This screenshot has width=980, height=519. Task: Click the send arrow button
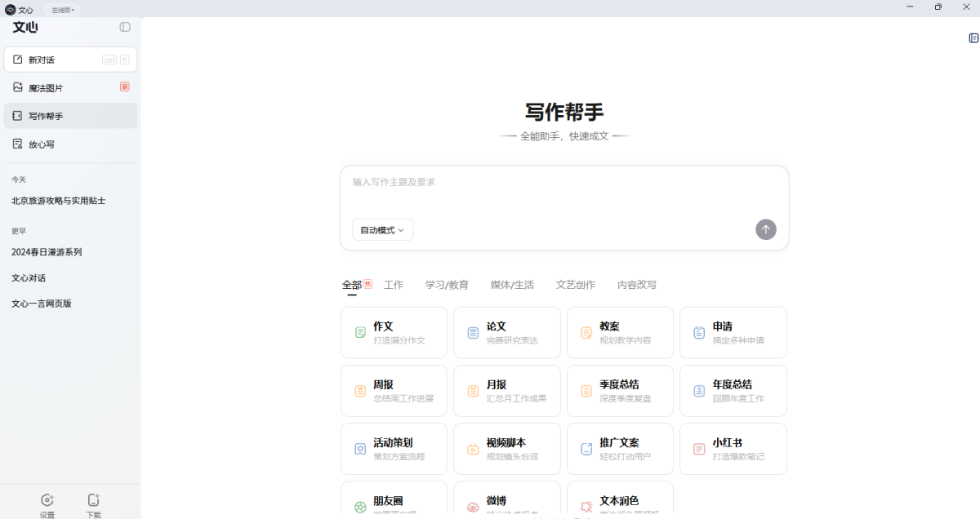765,229
